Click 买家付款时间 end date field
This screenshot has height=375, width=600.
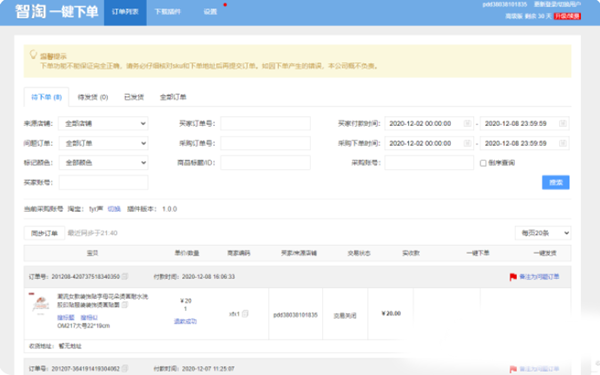pos(525,124)
